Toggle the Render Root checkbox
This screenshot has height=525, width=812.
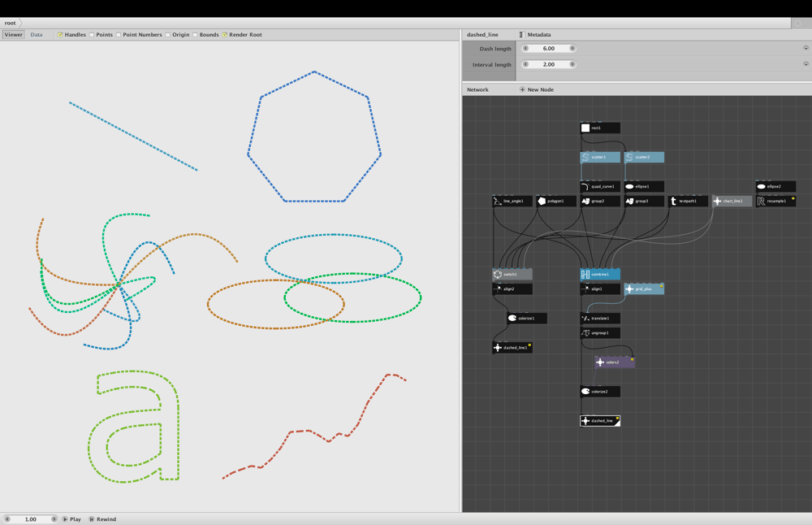pyautogui.click(x=225, y=35)
